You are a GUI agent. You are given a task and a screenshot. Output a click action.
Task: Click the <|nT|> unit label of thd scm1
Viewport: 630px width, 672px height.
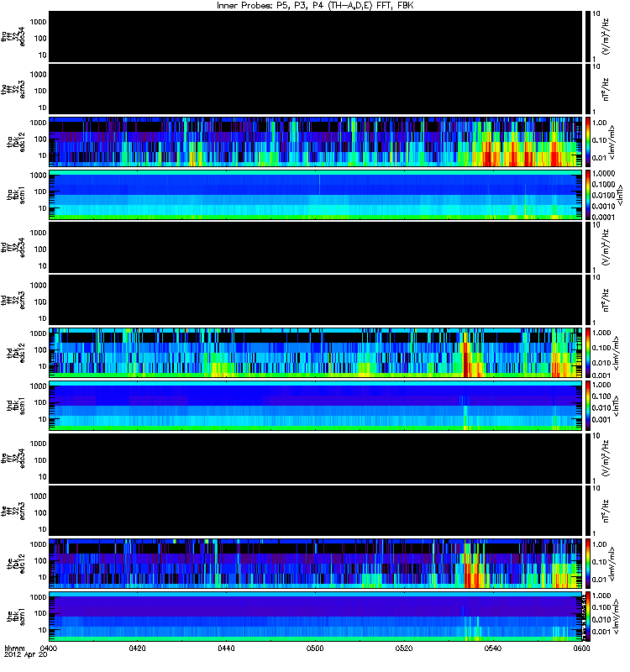tap(616, 406)
